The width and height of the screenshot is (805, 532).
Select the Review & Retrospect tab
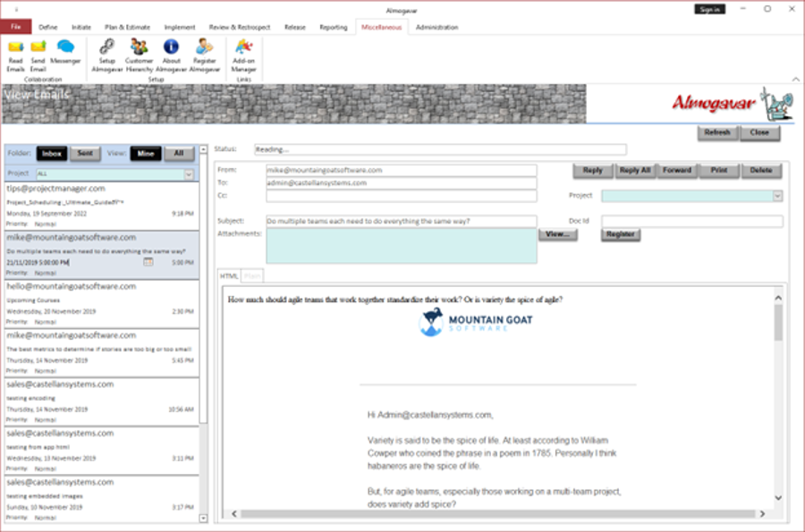[239, 27]
